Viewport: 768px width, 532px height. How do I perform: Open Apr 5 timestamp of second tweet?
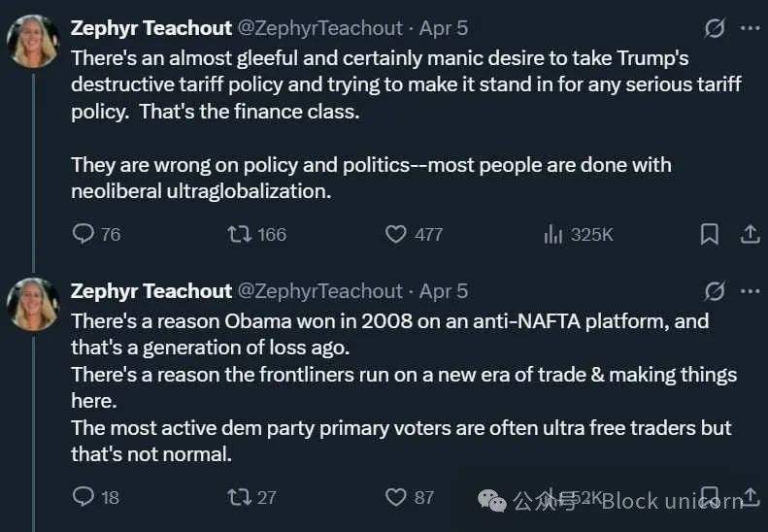click(x=444, y=291)
